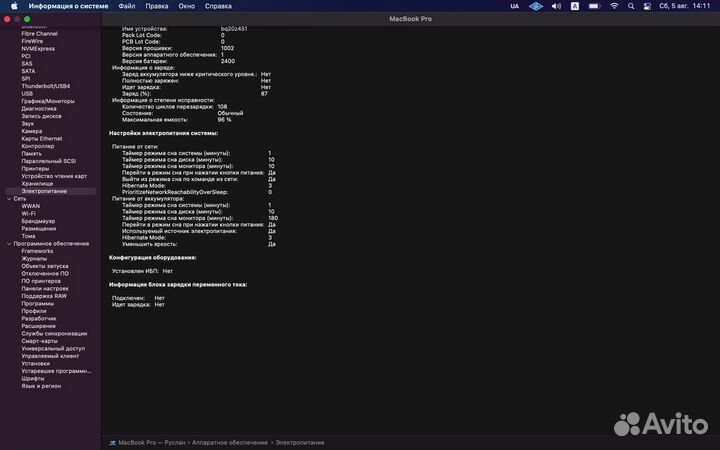Select Принтеры in sidebar
Screen dimensions: 720x450
coord(35,169)
